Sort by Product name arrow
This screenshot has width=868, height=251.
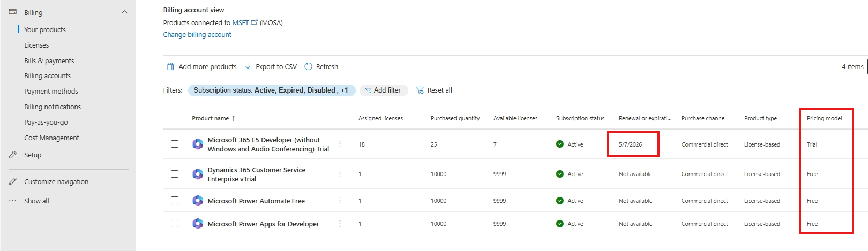[234, 118]
